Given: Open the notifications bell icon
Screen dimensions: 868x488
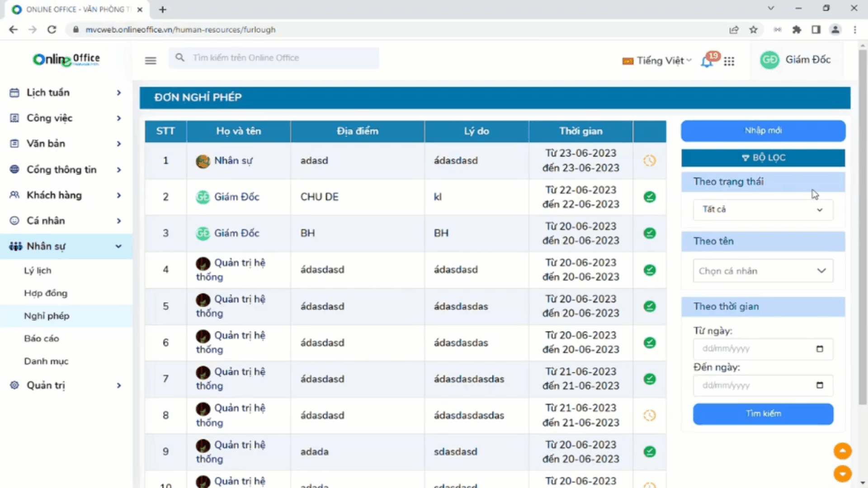Looking at the screenshot, I should click(x=707, y=61).
